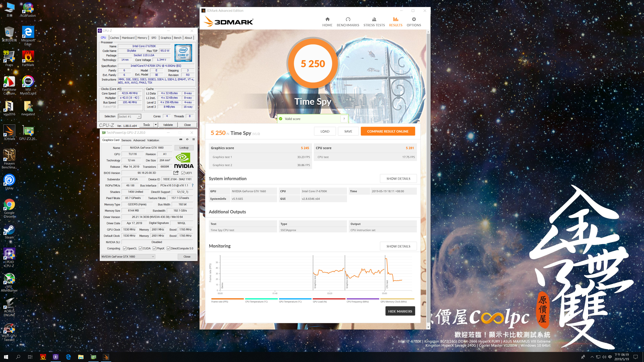Open AORUS ENGINE desktop icon
The width and height of the screenshot is (644, 362).
[9, 307]
